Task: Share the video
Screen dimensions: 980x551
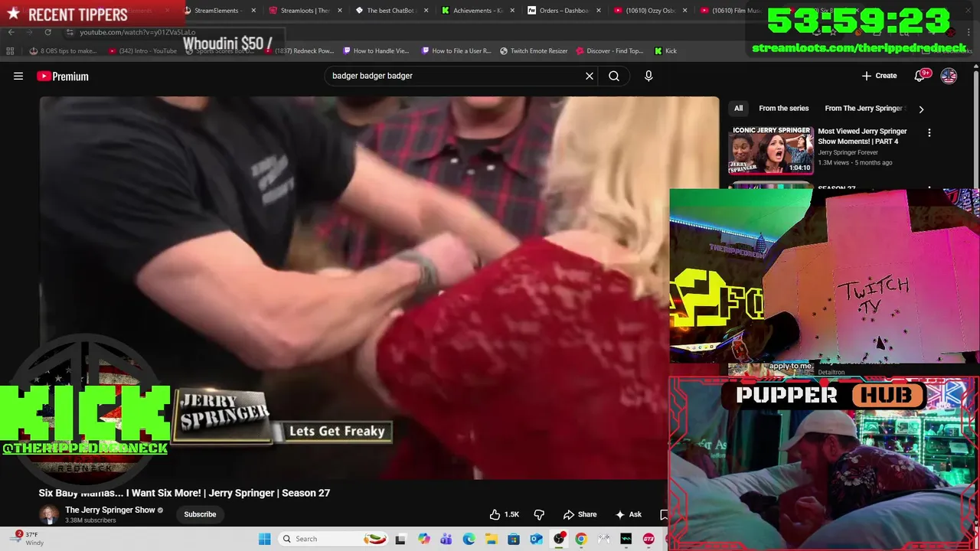Action: click(x=580, y=514)
